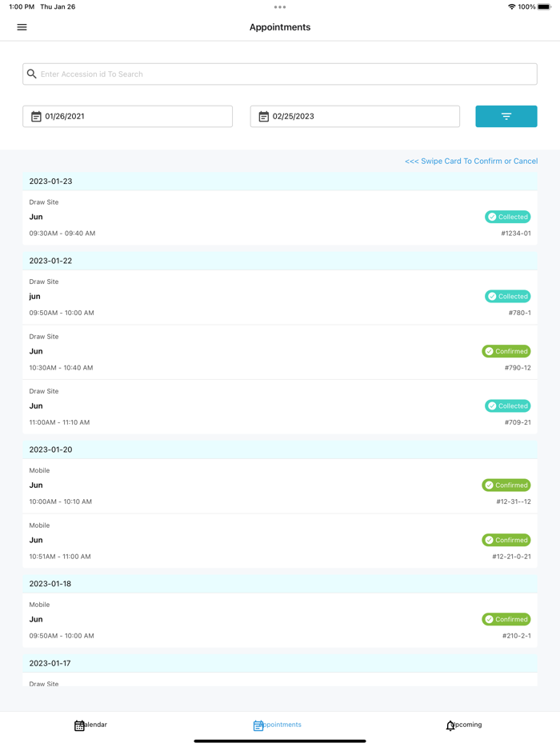560x747 pixels.
Task: Select the 2023-01-18 date header
Action: tap(280, 584)
